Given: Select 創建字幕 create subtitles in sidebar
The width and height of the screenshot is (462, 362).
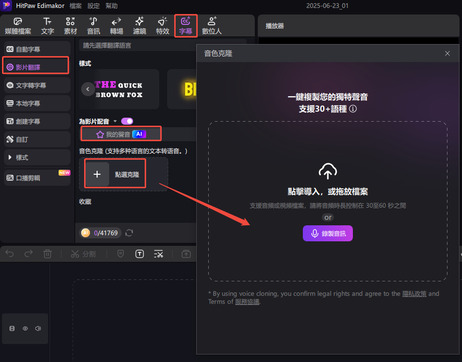Looking at the screenshot, I should point(37,121).
